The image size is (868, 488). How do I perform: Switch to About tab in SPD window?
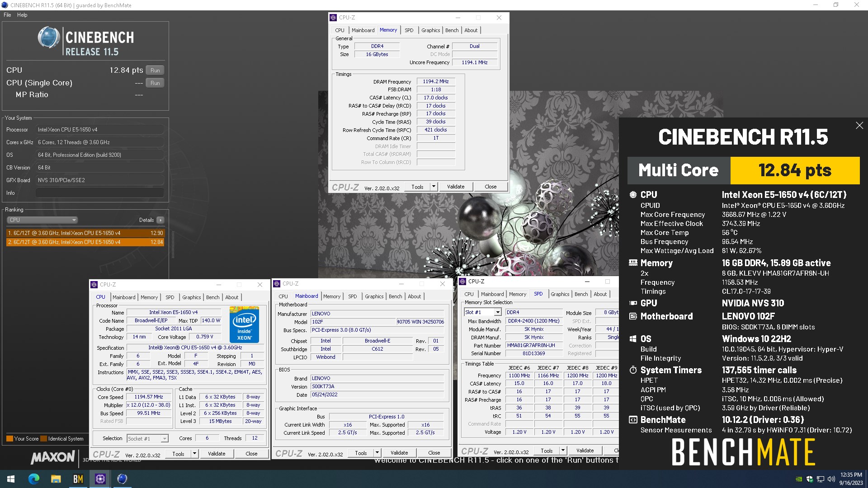[600, 294]
